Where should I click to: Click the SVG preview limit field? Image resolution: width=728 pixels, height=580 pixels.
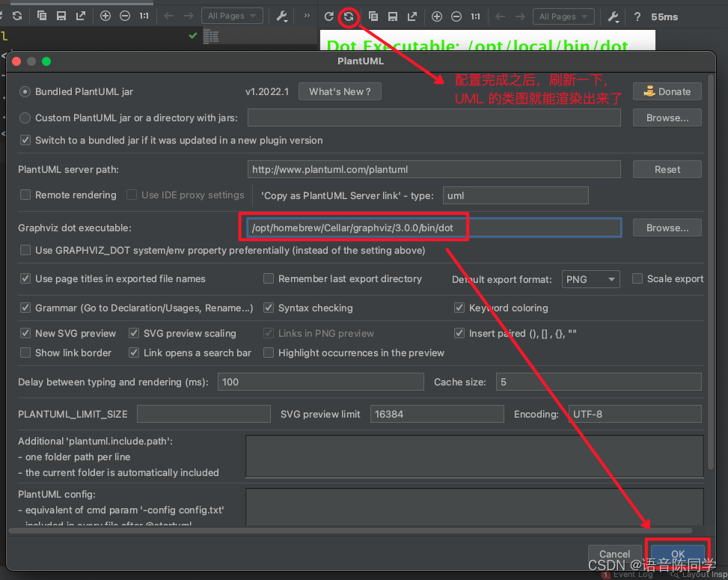click(x=437, y=414)
